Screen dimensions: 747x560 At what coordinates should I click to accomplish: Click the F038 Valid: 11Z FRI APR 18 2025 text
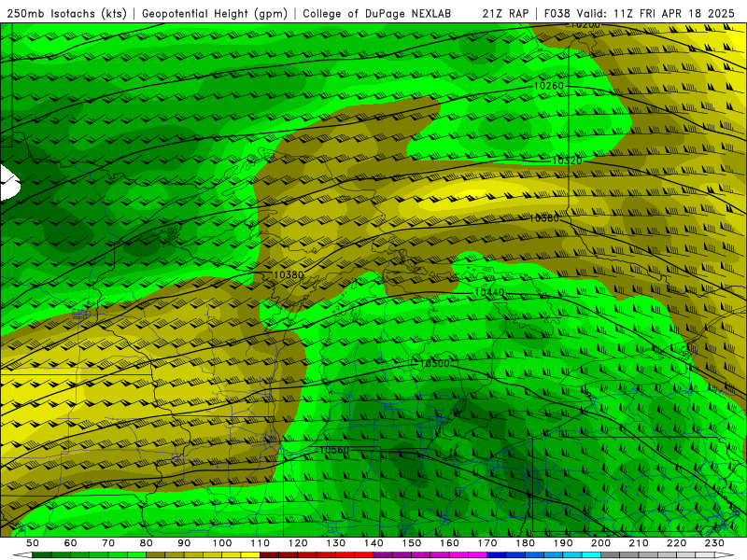click(640, 14)
